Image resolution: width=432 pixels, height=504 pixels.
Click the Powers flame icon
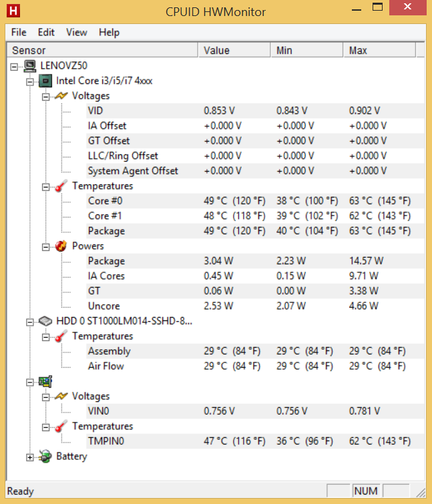point(61,246)
